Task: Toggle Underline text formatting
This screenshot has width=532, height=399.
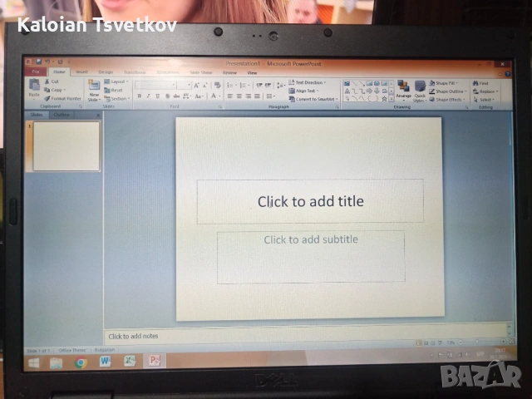Action: [x=157, y=96]
